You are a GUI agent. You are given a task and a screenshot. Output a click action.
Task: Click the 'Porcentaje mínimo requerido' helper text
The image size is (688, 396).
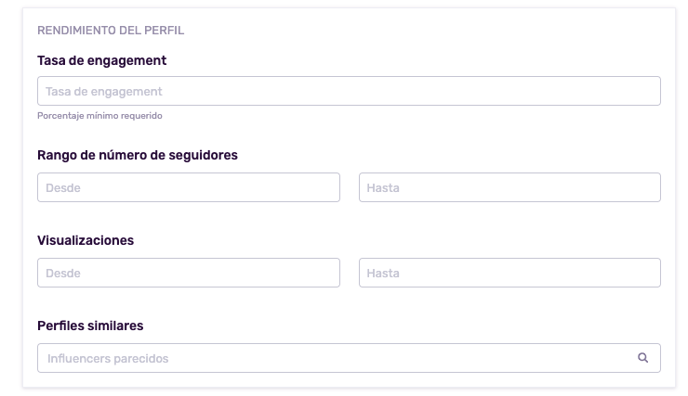tap(100, 116)
